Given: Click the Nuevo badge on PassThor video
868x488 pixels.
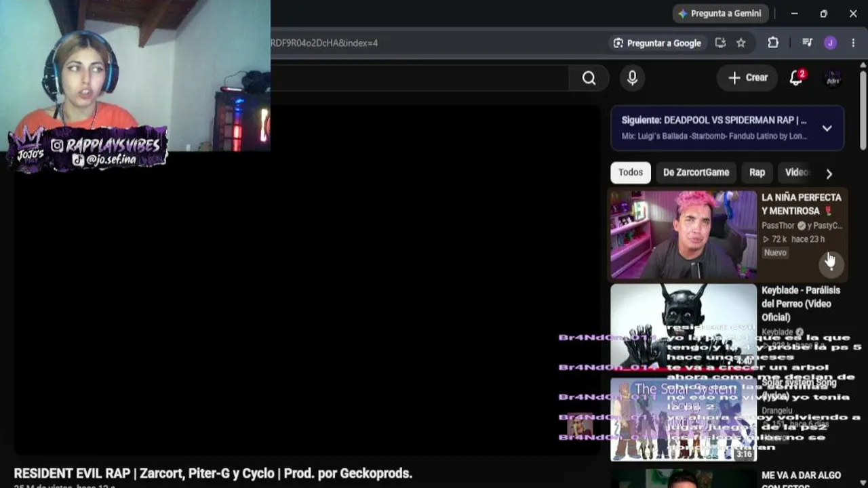Looking at the screenshot, I should point(775,253).
